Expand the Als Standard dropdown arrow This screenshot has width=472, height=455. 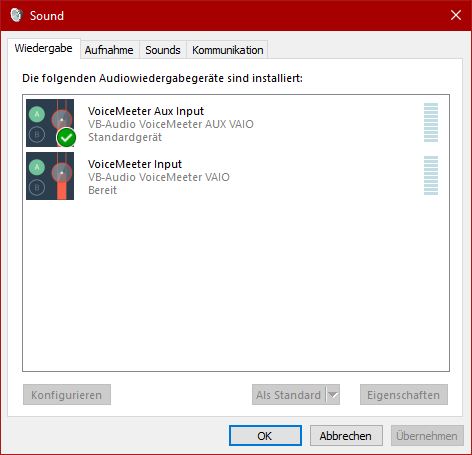coord(333,395)
